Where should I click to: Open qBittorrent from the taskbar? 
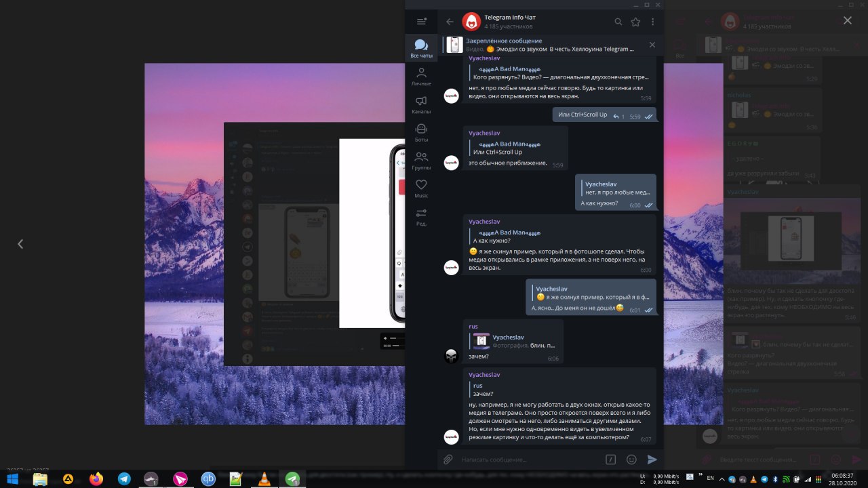click(x=208, y=479)
